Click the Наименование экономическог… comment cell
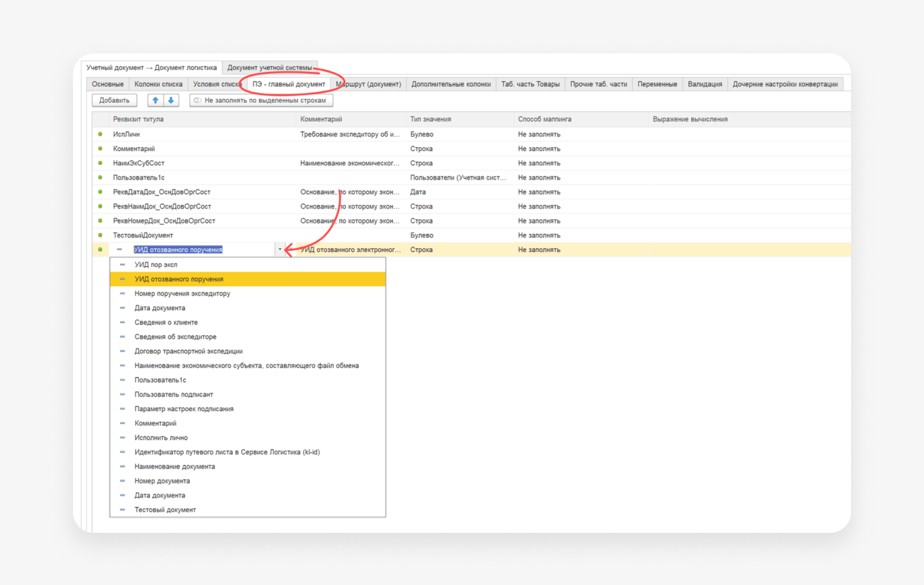Viewport: 924px width, 585px height. (351, 163)
